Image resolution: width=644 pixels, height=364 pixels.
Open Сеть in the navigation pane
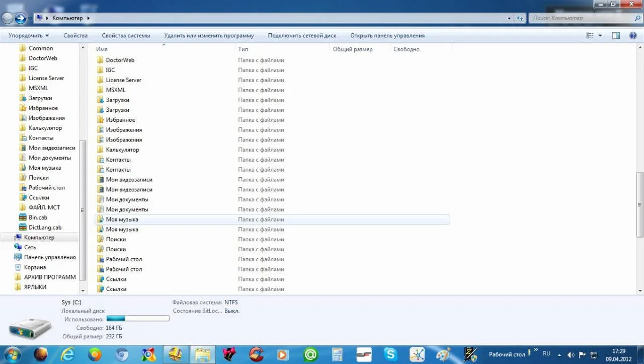25,247
